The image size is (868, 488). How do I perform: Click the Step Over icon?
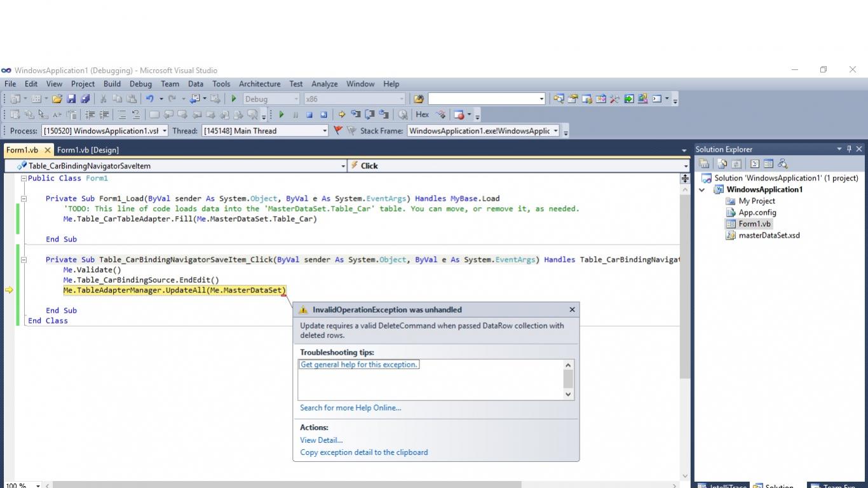point(370,114)
